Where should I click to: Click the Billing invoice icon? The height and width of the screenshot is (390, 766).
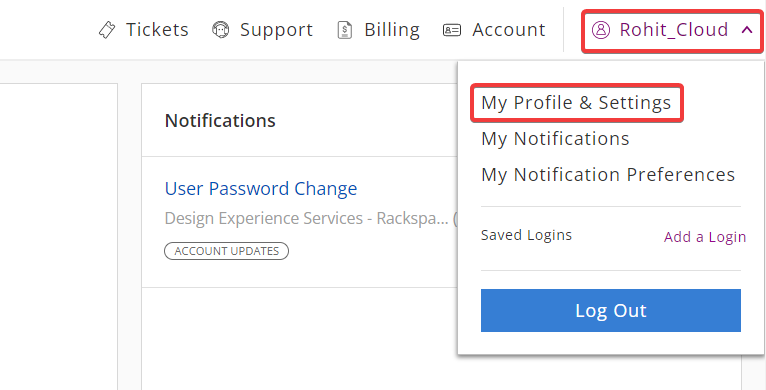[x=345, y=30]
